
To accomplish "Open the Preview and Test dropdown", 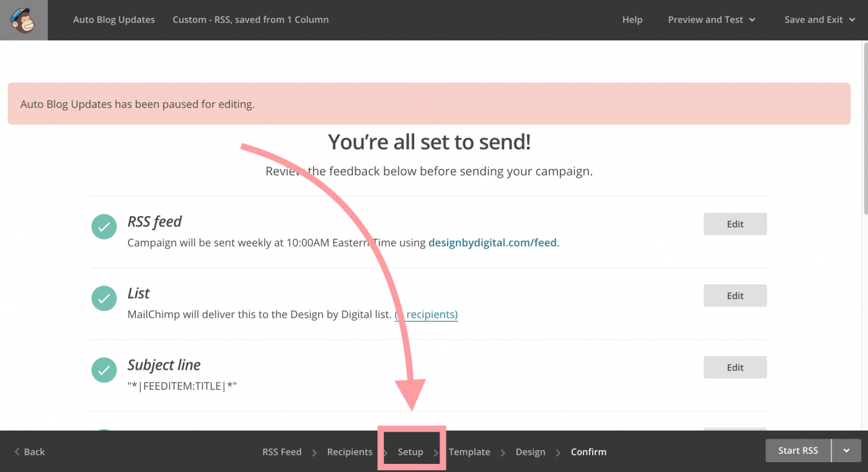I will pos(711,19).
